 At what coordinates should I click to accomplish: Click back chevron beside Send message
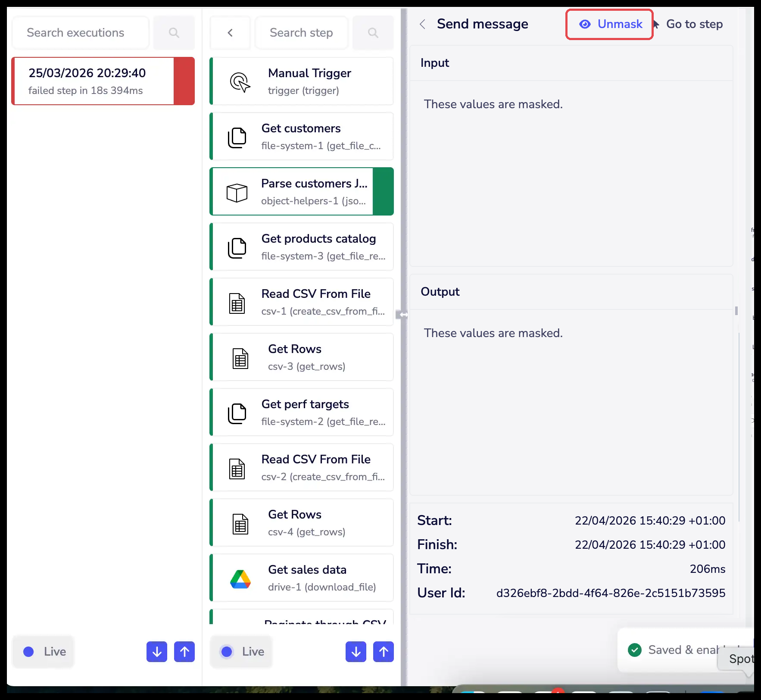[423, 24]
